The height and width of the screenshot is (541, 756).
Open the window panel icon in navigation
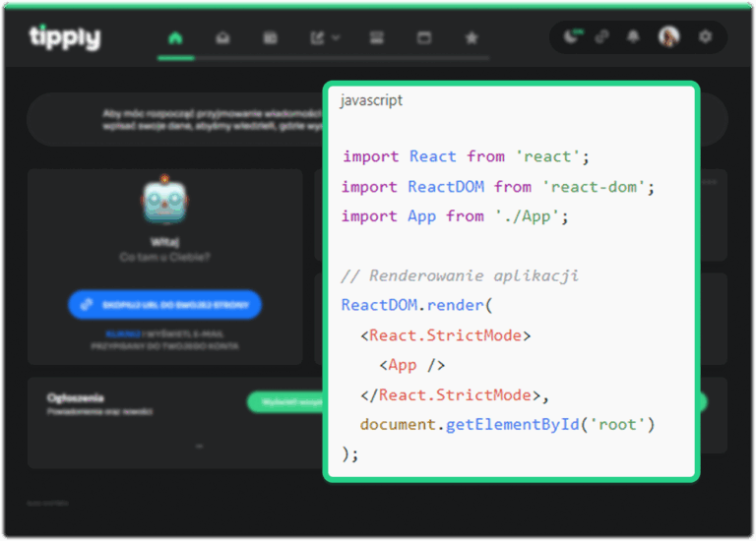tap(424, 37)
